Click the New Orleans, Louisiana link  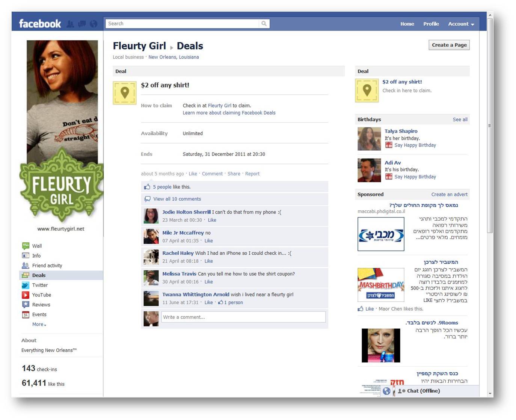[174, 57]
